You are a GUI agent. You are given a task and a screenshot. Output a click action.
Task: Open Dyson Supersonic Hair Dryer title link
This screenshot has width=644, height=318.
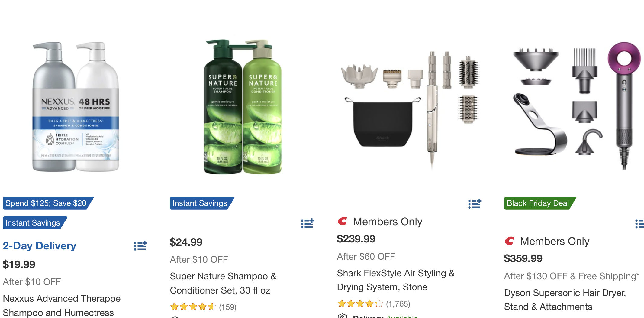point(565,300)
